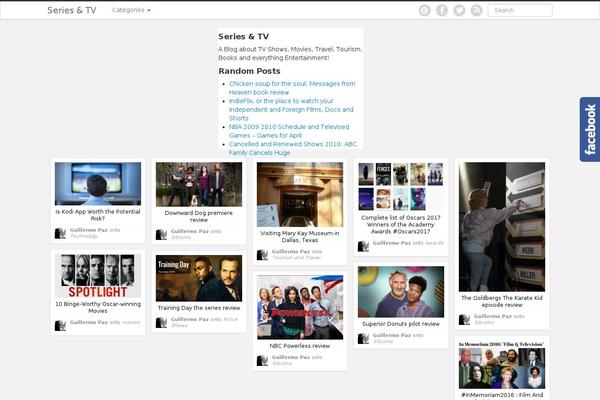Click author avatar on Downward Dog card

(161, 234)
